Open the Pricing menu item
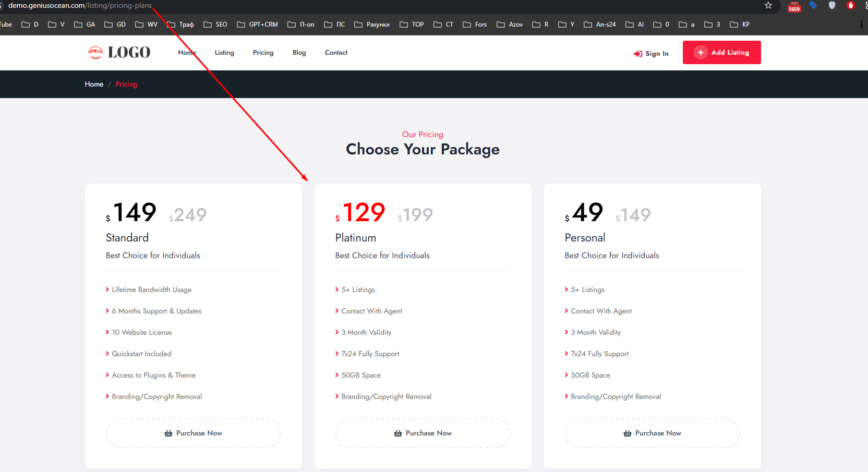 click(263, 53)
